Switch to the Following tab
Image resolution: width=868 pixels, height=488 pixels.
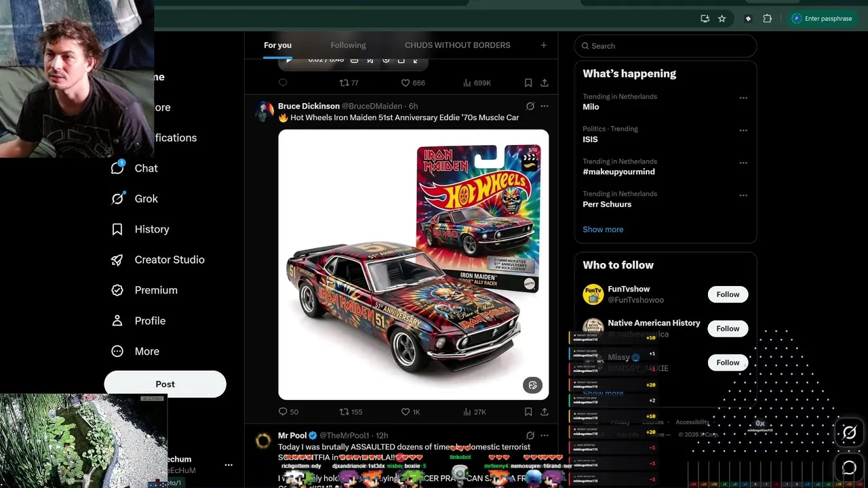[x=348, y=45]
